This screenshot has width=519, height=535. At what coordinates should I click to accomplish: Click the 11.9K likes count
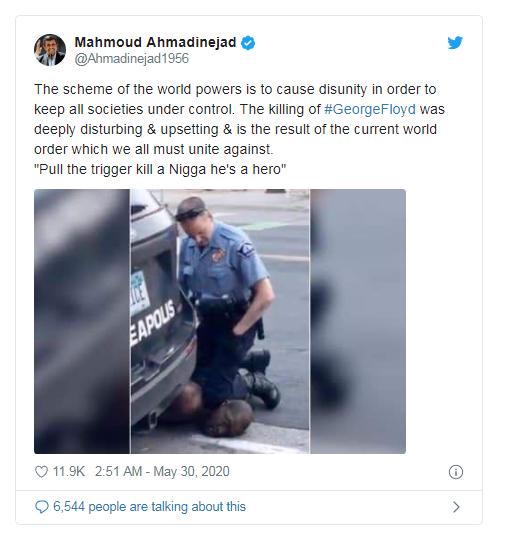pos(69,472)
